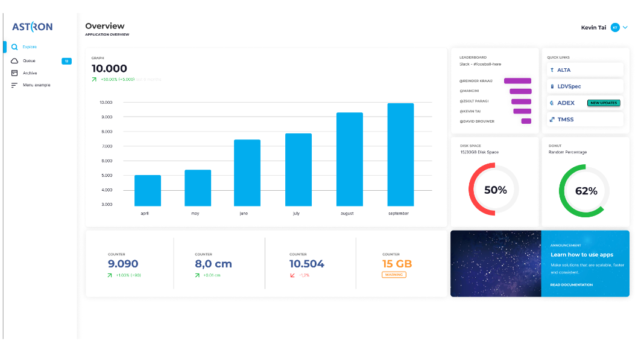Open the Archive menu item
This screenshot has height=361, width=644.
pyautogui.click(x=30, y=73)
